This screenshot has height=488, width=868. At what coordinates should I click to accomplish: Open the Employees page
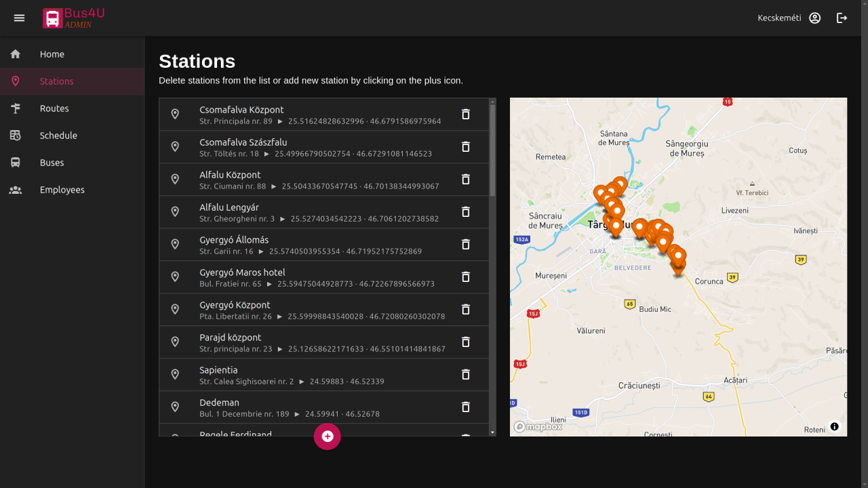tap(62, 190)
